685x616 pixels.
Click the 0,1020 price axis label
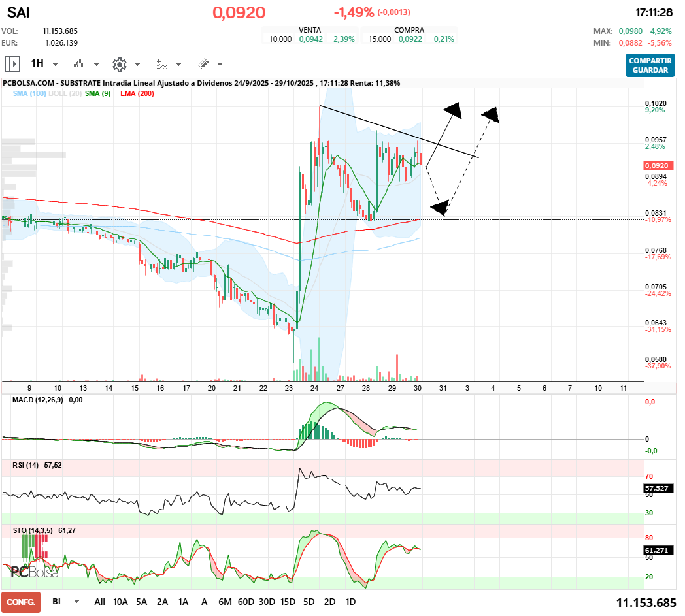(x=656, y=103)
